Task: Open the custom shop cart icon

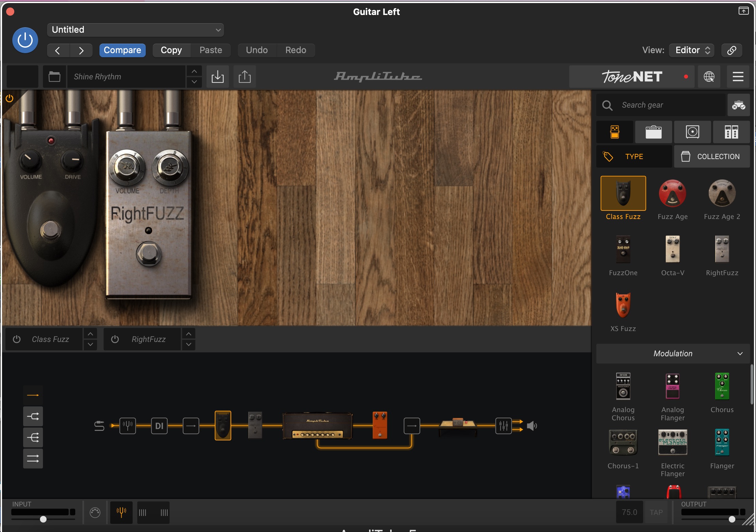Action: (x=739, y=105)
